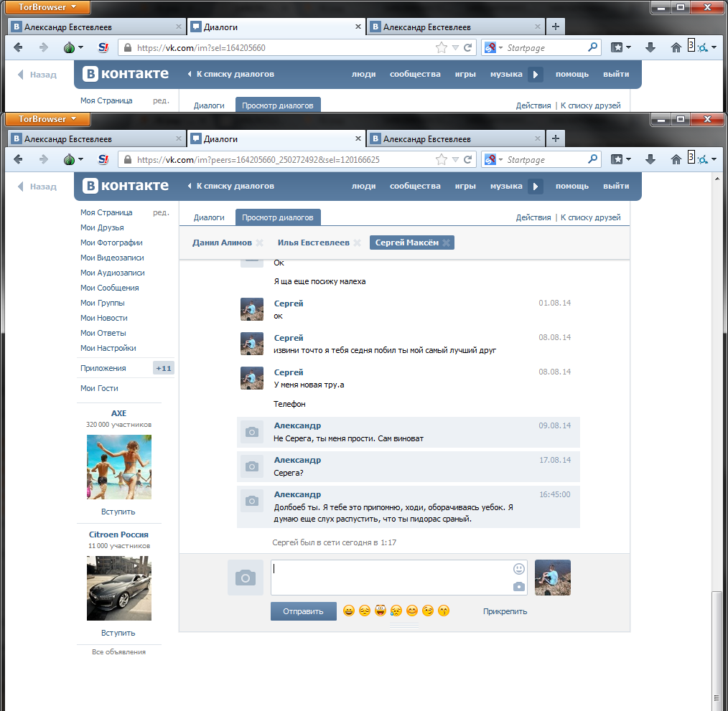Reload the page with the refresh icon

coord(468,160)
